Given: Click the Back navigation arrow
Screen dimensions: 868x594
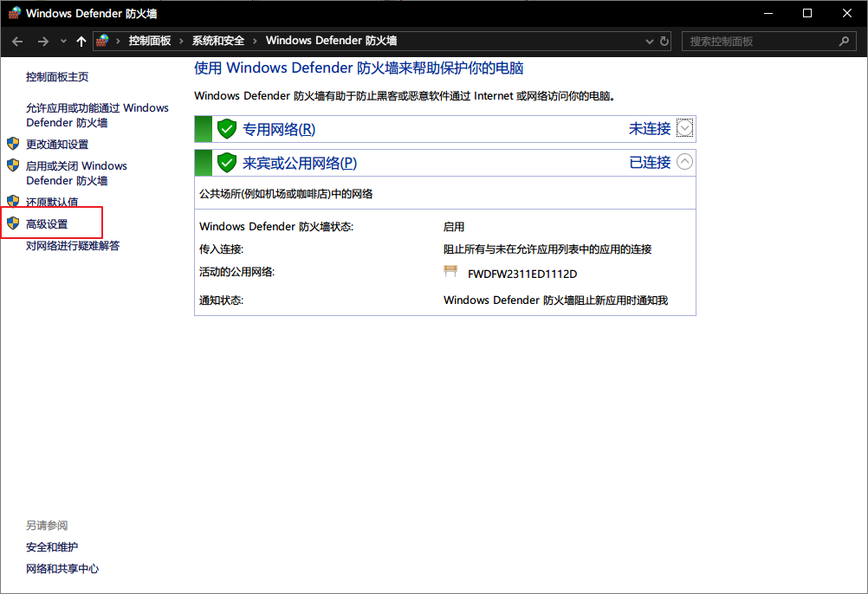Looking at the screenshot, I should pos(17,42).
